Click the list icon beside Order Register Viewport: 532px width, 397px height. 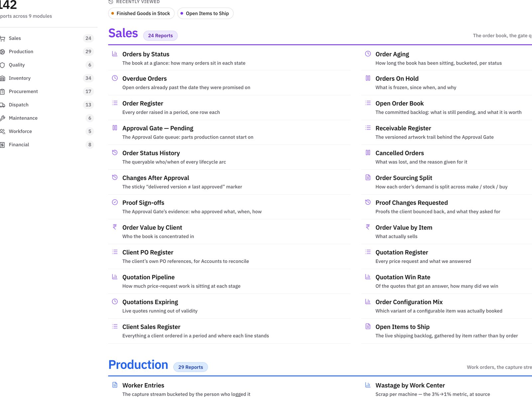pyautogui.click(x=115, y=103)
